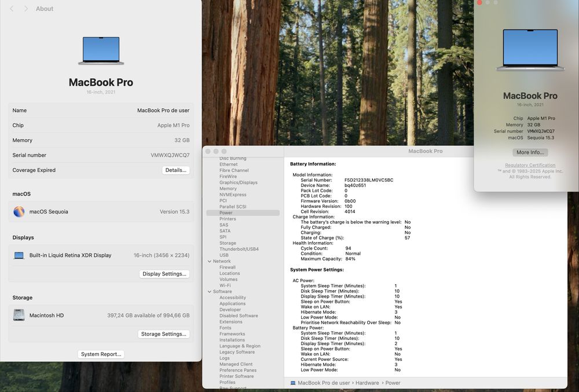Select Logs under Software
The width and height of the screenshot is (579, 392).
coord(224,358)
